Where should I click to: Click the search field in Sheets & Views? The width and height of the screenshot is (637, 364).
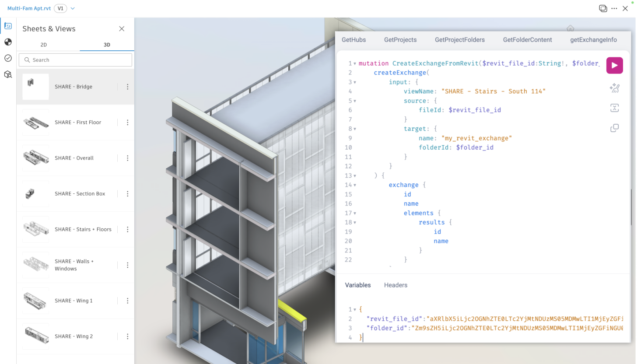pyautogui.click(x=75, y=59)
